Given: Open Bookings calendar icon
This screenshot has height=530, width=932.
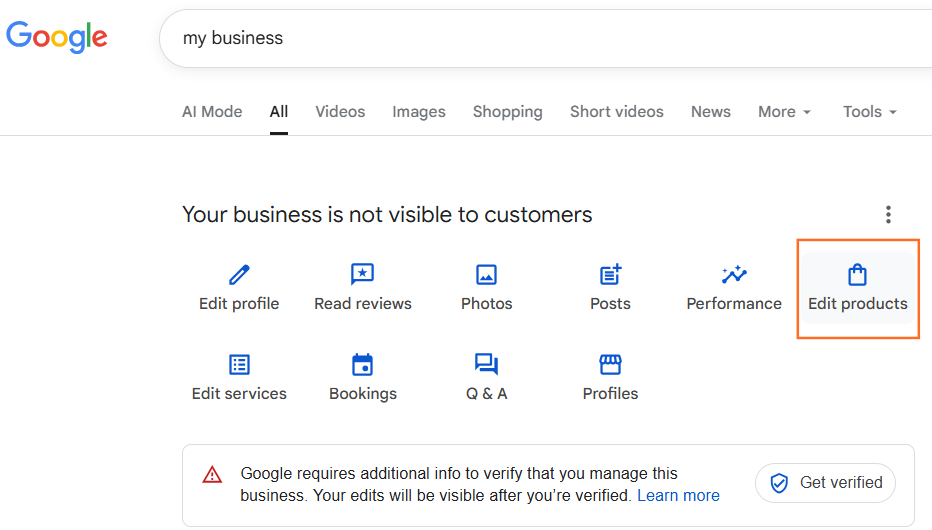Looking at the screenshot, I should point(363,364).
